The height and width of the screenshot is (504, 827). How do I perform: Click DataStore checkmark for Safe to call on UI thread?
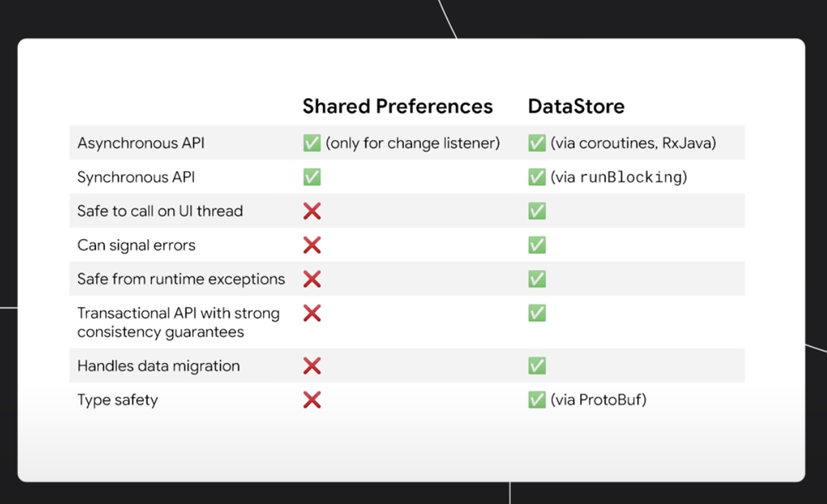[x=537, y=211]
